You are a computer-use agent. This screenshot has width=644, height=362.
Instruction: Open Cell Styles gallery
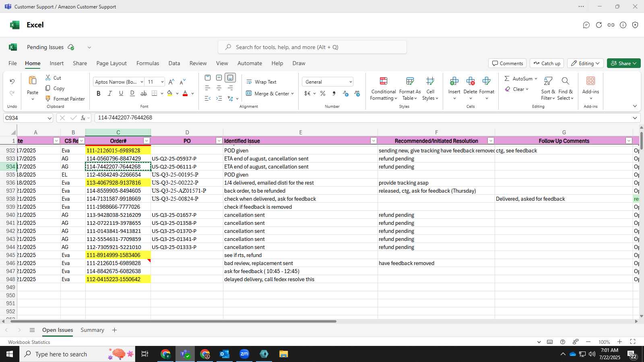point(430,88)
